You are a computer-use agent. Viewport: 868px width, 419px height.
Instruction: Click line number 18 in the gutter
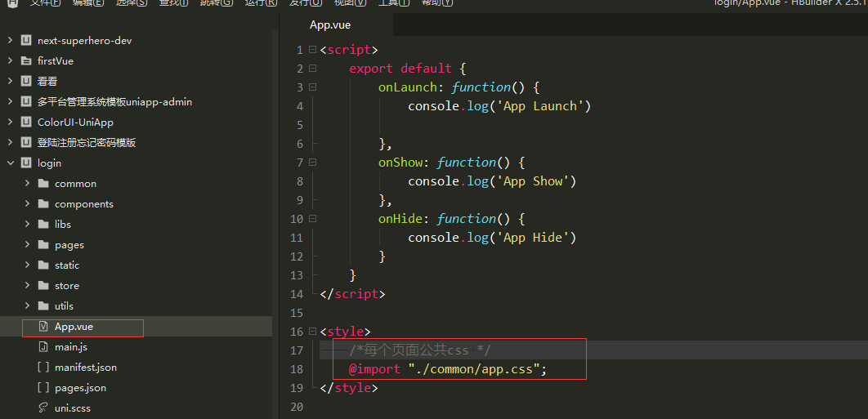[x=297, y=369]
